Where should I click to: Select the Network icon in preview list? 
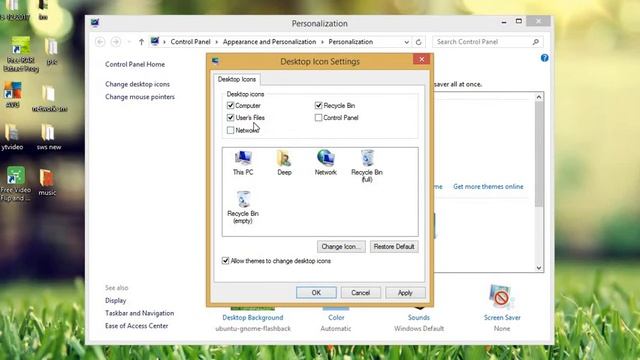tap(325, 163)
